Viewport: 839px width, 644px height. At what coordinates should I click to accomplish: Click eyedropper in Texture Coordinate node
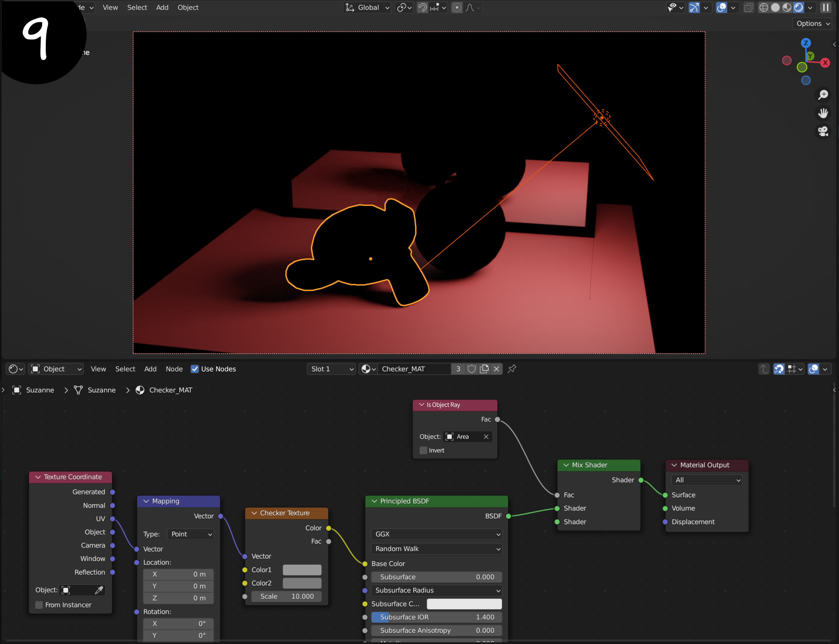click(99, 590)
